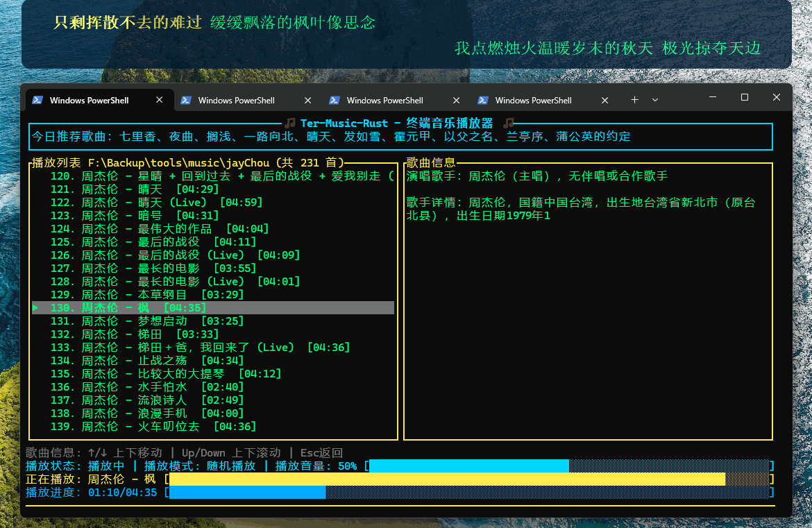The height and width of the screenshot is (528, 812).
Task: Click the 播放列表 path header
Action: pos(187,162)
